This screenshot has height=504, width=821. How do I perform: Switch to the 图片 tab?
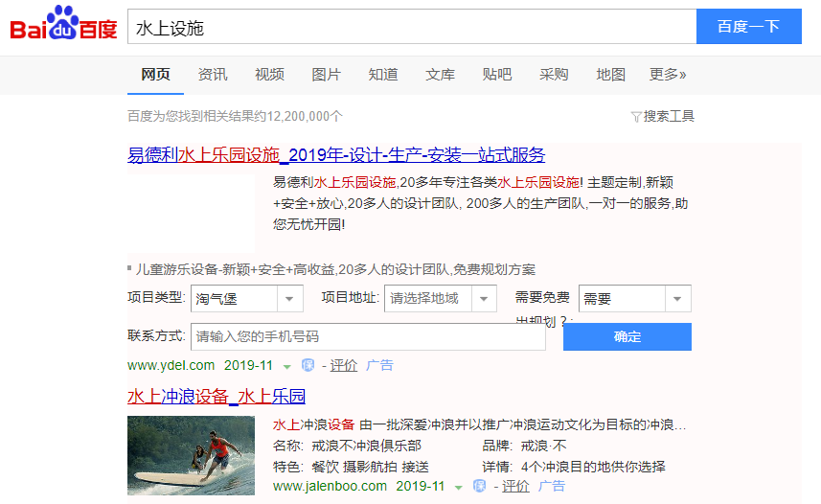(x=327, y=75)
